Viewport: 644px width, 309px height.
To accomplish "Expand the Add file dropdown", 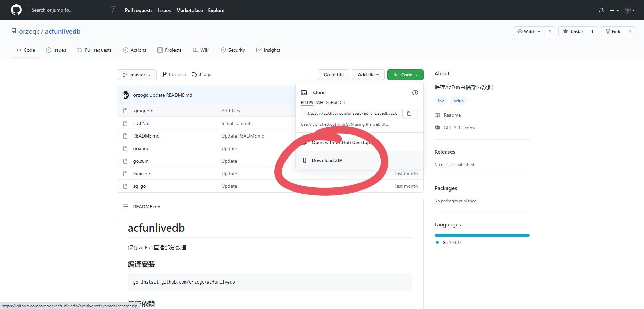I will [x=368, y=75].
